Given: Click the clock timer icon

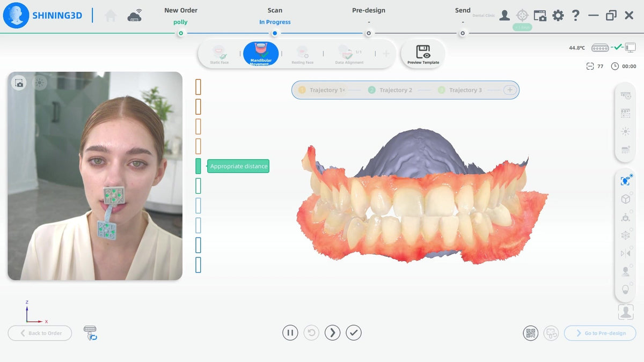Looking at the screenshot, I should [614, 66].
